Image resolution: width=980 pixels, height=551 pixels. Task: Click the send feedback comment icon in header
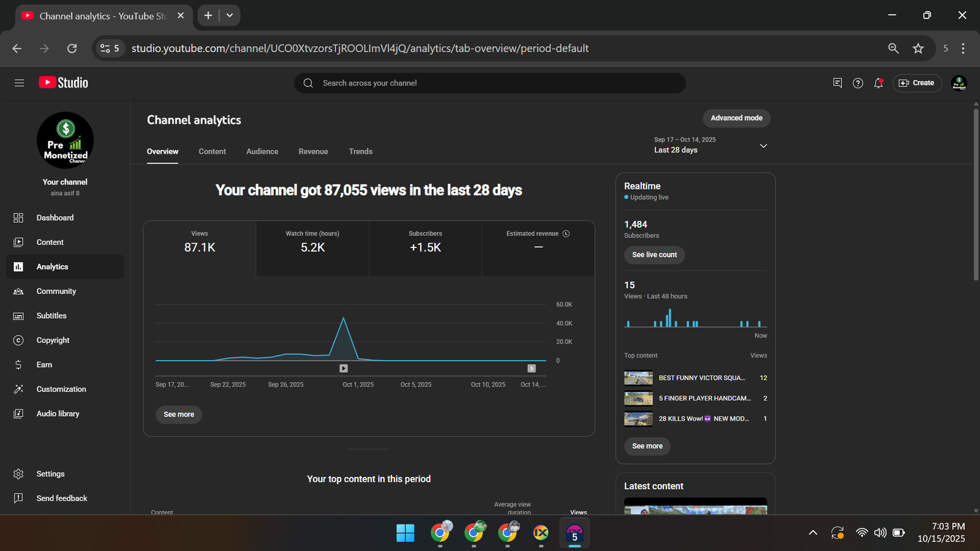837,83
